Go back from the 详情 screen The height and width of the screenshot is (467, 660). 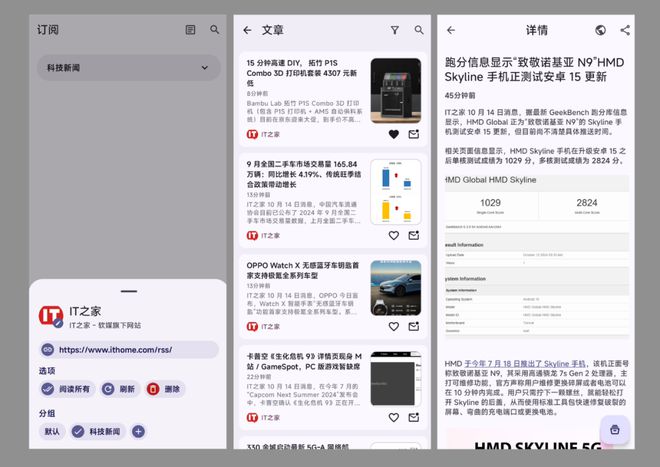[451, 30]
